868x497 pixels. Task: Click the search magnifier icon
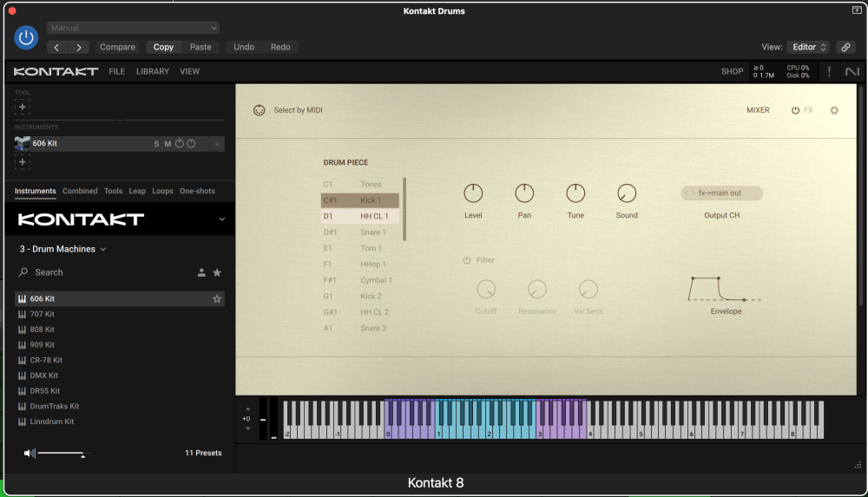23,272
